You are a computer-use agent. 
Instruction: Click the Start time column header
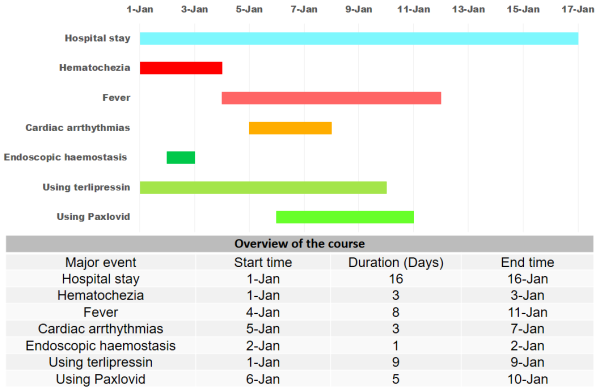tap(263, 262)
